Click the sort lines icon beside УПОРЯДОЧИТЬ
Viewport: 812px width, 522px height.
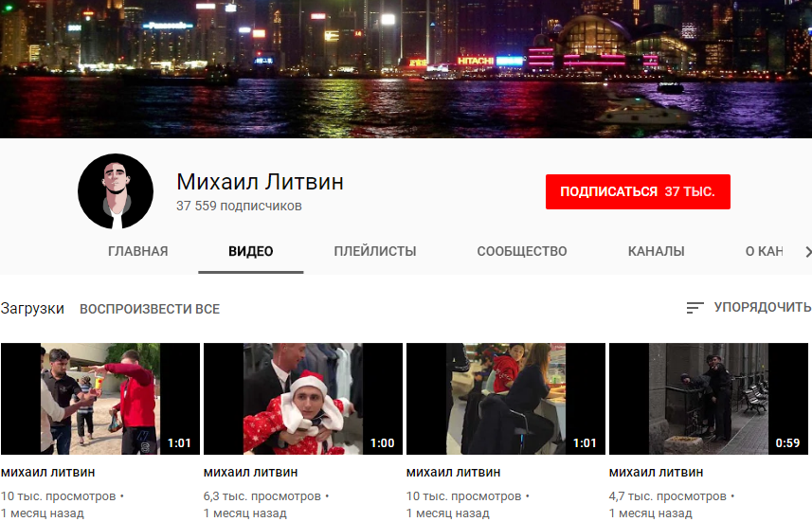pos(695,308)
